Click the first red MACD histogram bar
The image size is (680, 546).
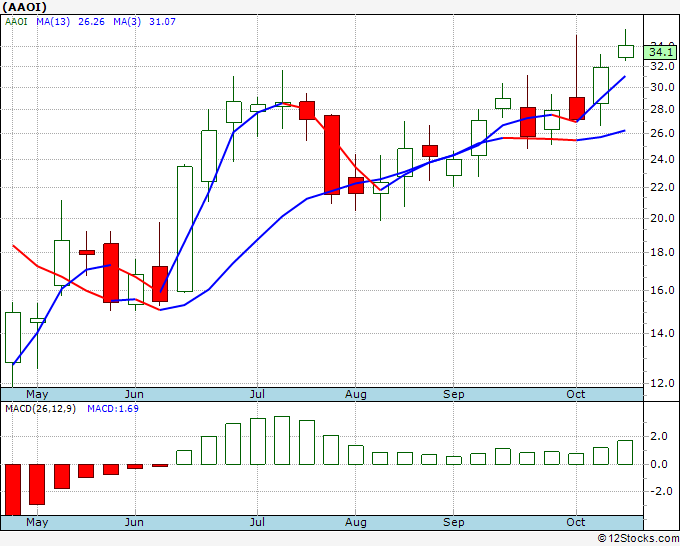pyautogui.click(x=13, y=490)
